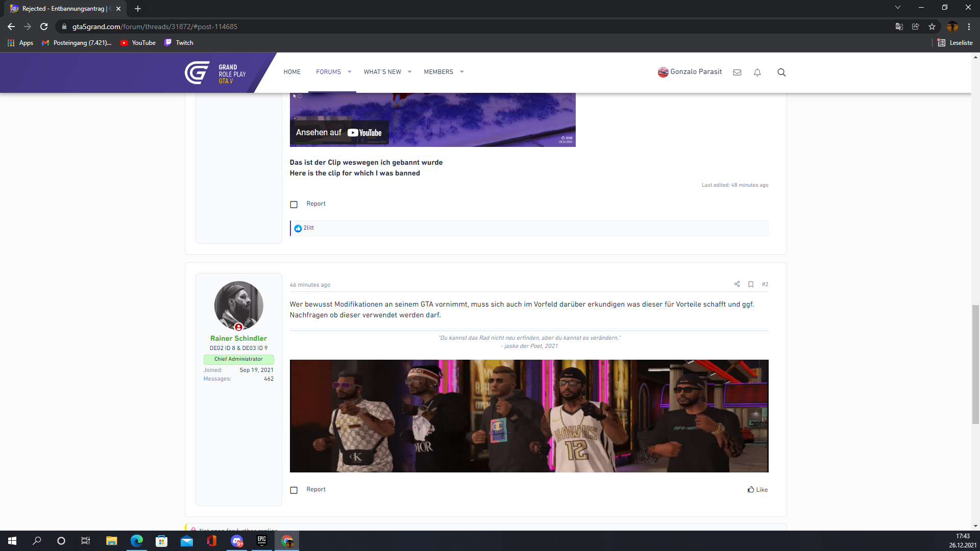Like Rainer Schindler's post

(x=757, y=490)
